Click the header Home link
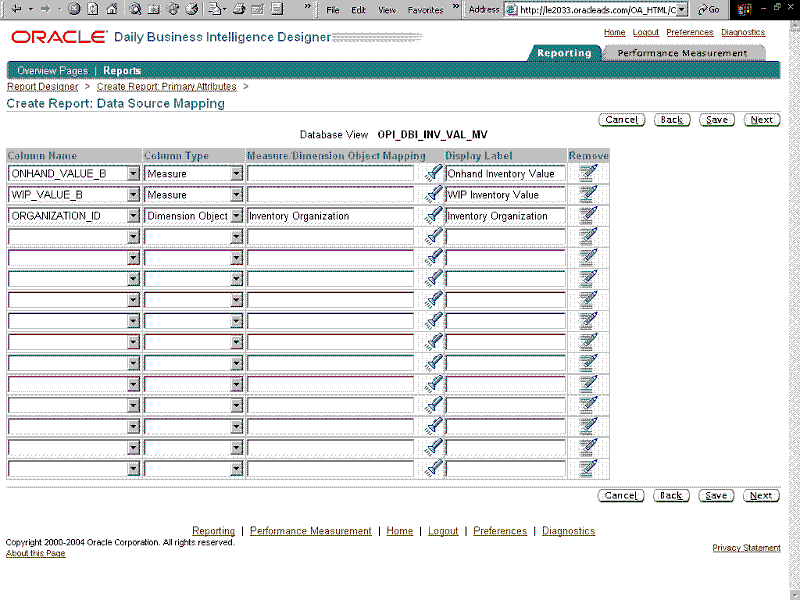The height and width of the screenshot is (600, 800). tap(614, 32)
